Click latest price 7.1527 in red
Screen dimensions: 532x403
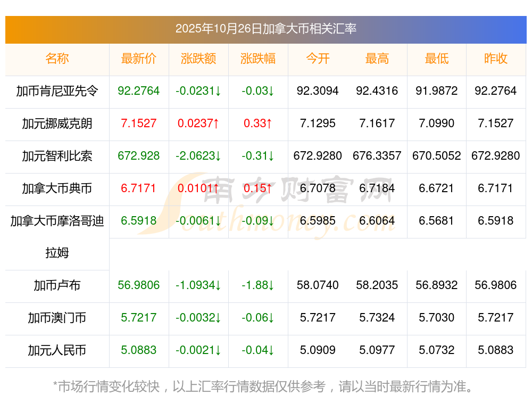139,123
